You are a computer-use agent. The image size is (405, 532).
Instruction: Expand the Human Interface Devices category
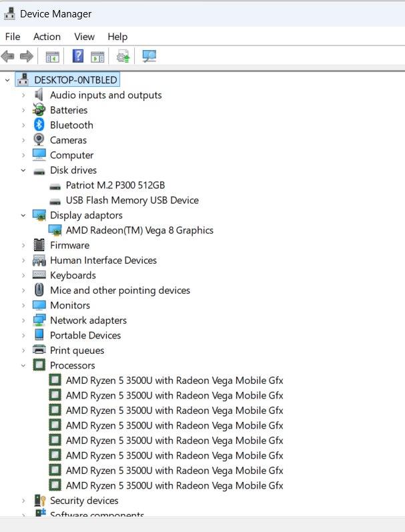point(23,260)
